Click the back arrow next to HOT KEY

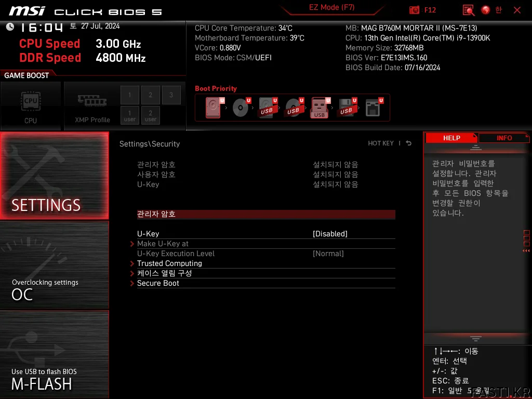[x=409, y=143]
